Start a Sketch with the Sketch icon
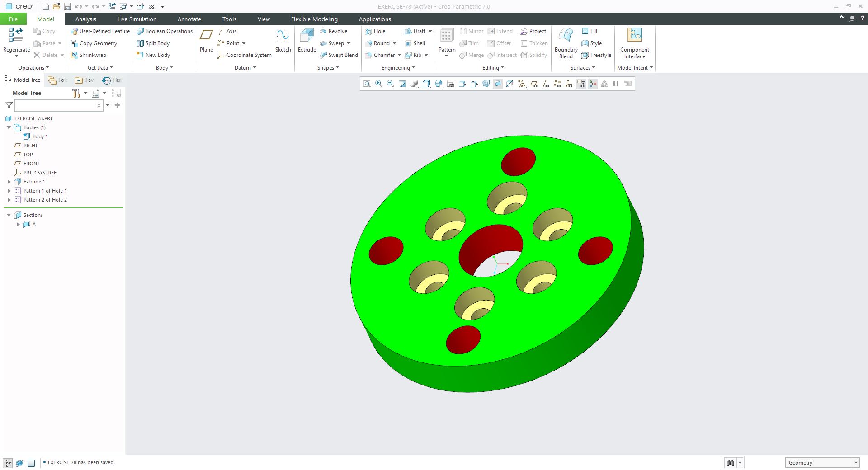Image resolution: width=868 pixels, height=470 pixels. coord(283,36)
